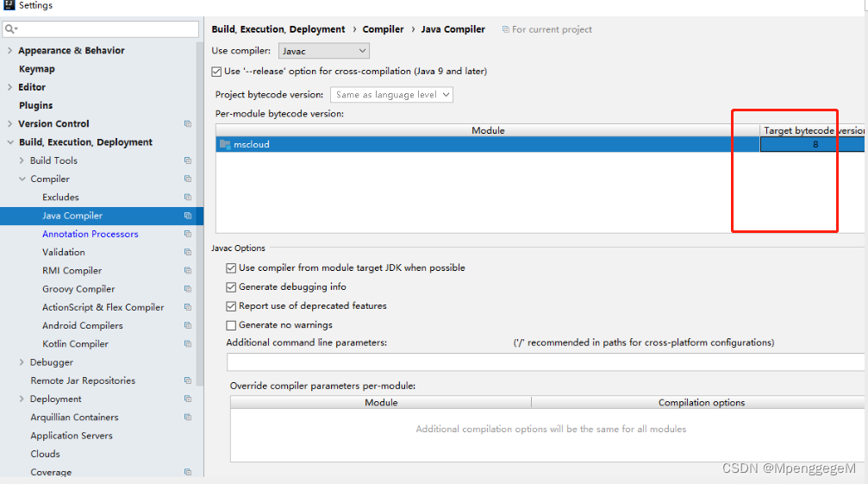Click the settings search field
This screenshot has height=484, width=868.
pos(101,28)
